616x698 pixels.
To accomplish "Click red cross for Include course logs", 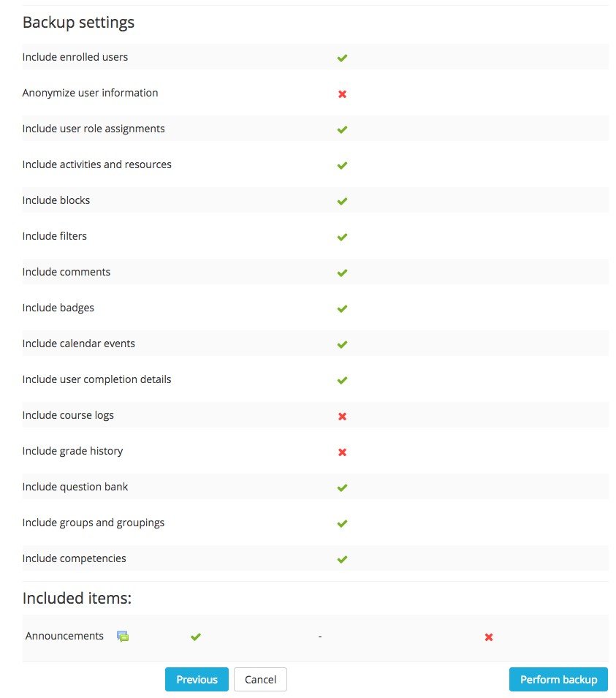I will click(x=342, y=416).
